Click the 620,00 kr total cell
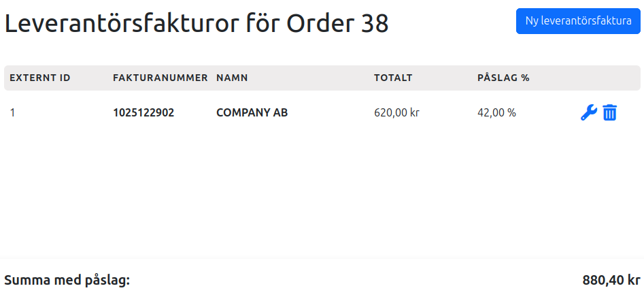 396,113
